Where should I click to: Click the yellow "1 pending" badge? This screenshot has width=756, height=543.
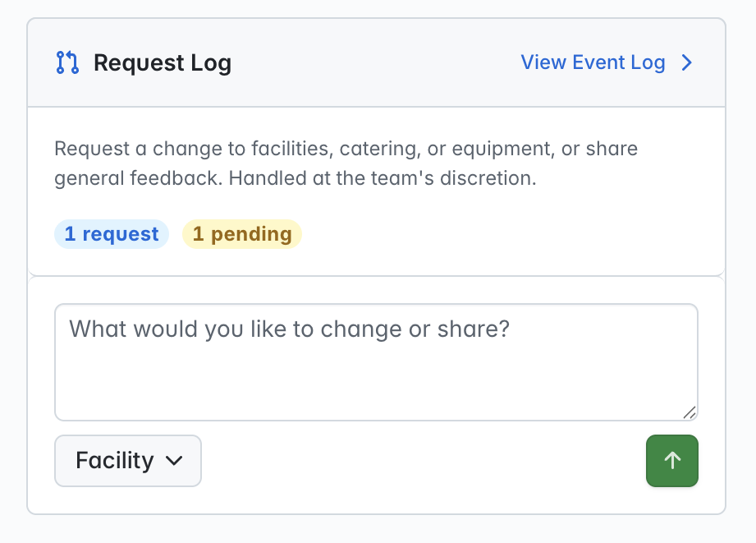(242, 234)
